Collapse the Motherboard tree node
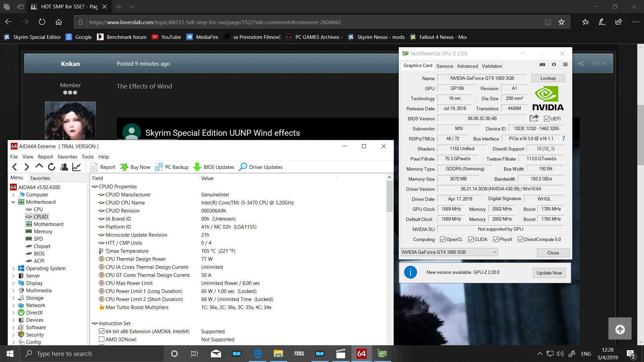The width and height of the screenshot is (644, 362). 13,202
